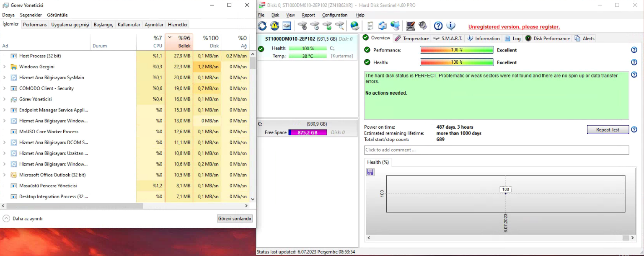Click the Repeat Test button
Viewport: 644px width, 256px height.
pos(608,130)
